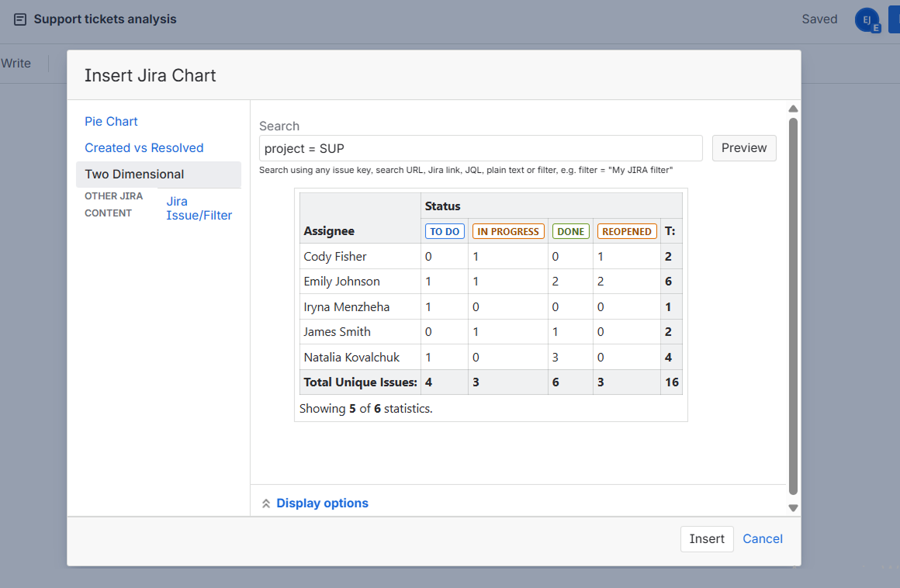Click the OTHER JIRA CONTENT heading

(x=113, y=204)
